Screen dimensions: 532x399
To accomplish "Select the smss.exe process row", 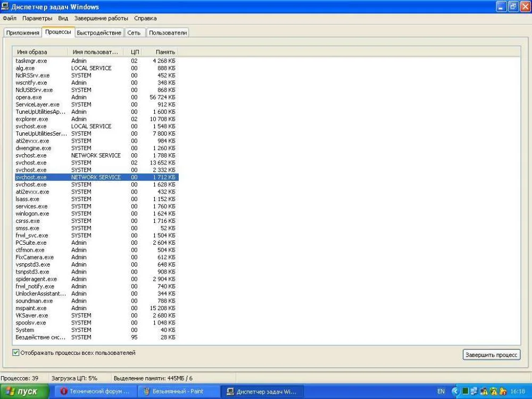I will point(96,228).
